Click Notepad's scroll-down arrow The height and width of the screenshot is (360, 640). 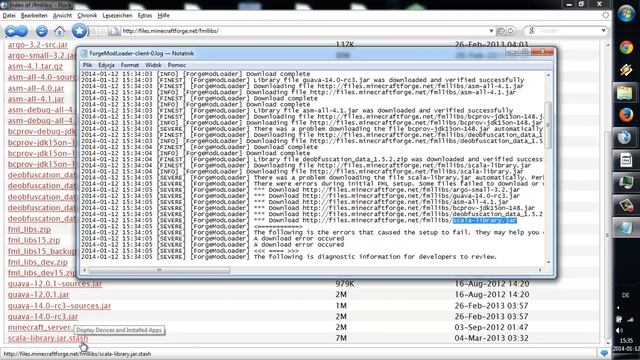[548, 262]
